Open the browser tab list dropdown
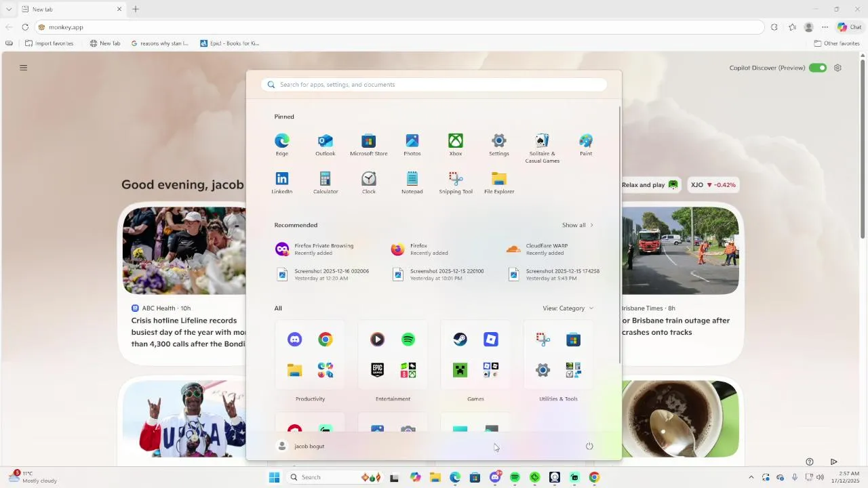The height and width of the screenshot is (488, 868). point(9,9)
